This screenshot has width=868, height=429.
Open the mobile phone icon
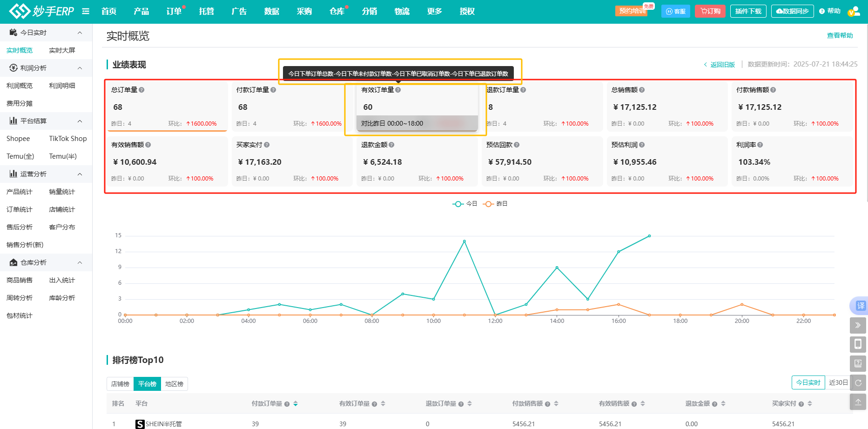[x=858, y=344]
